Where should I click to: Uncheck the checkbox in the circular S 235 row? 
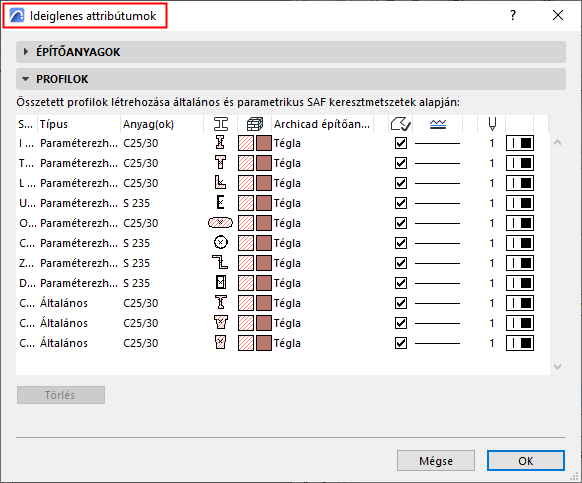click(401, 243)
